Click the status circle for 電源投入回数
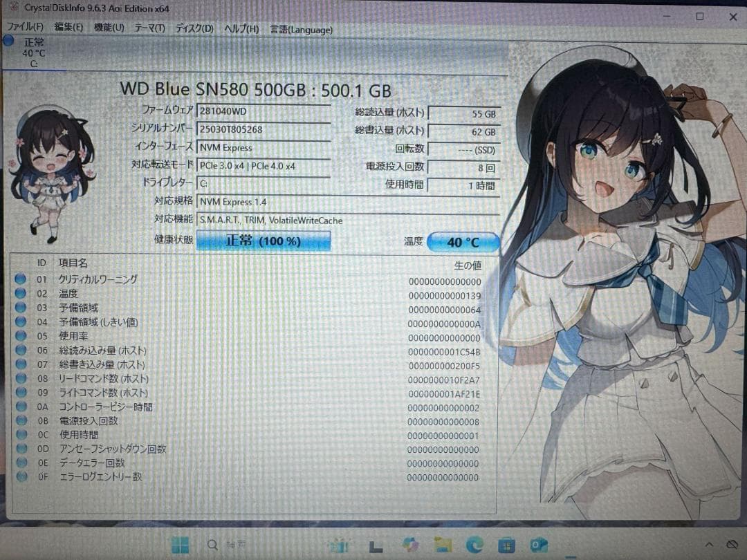 [21, 420]
